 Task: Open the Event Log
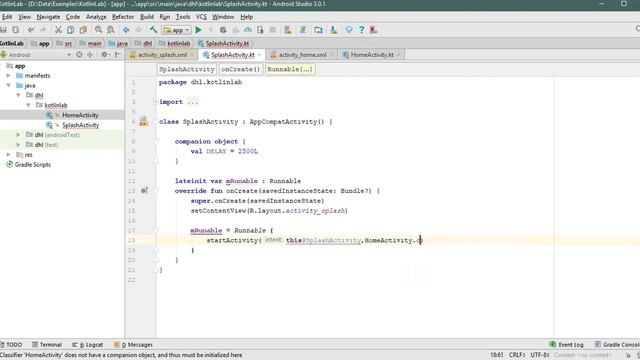tap(566, 344)
